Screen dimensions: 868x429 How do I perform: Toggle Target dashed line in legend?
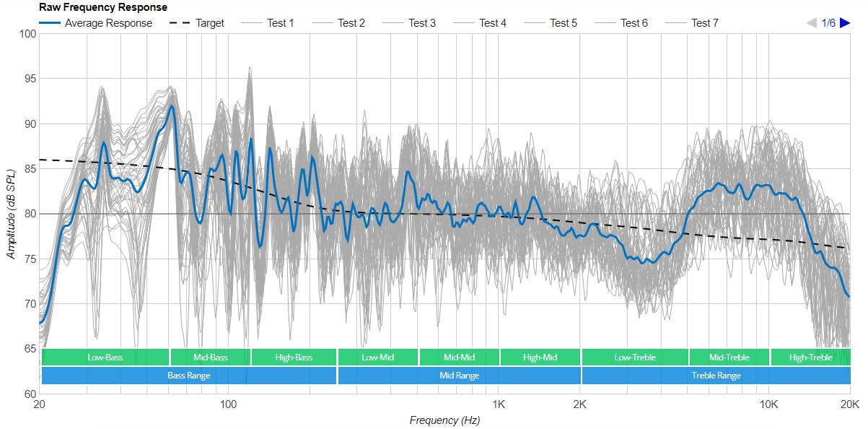(197, 22)
